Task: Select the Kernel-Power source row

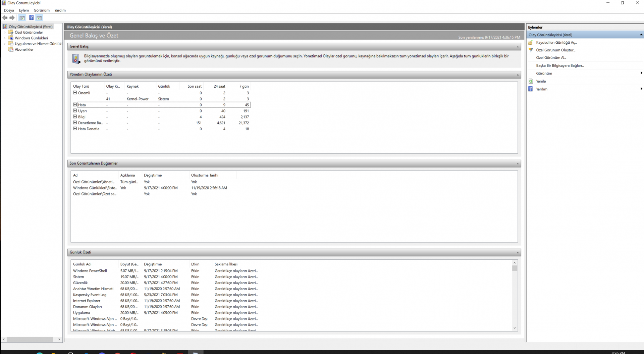Action: pyautogui.click(x=161, y=99)
